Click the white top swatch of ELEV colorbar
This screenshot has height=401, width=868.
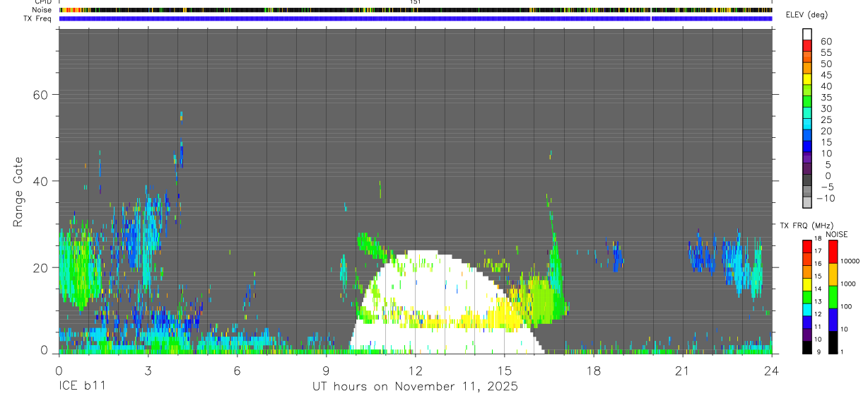tap(807, 34)
